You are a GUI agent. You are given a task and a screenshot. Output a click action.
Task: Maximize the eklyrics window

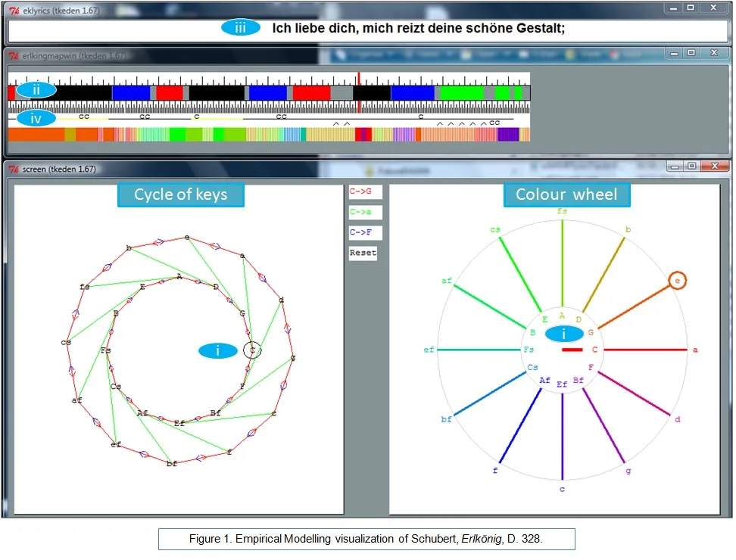coord(691,8)
